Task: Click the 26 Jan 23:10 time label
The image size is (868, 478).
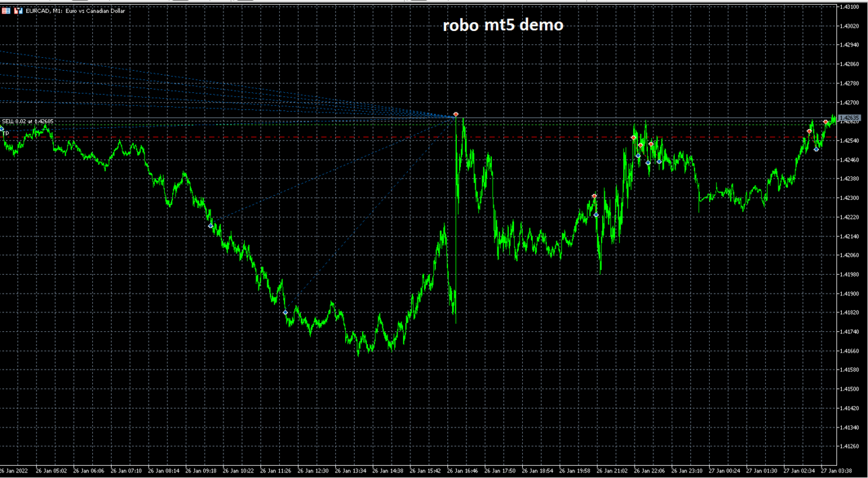Action: tap(687, 471)
